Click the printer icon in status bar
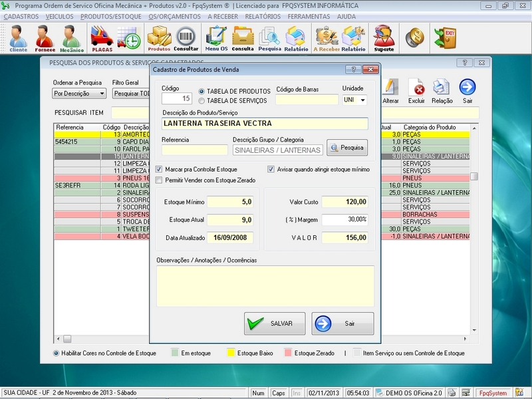 [452, 392]
